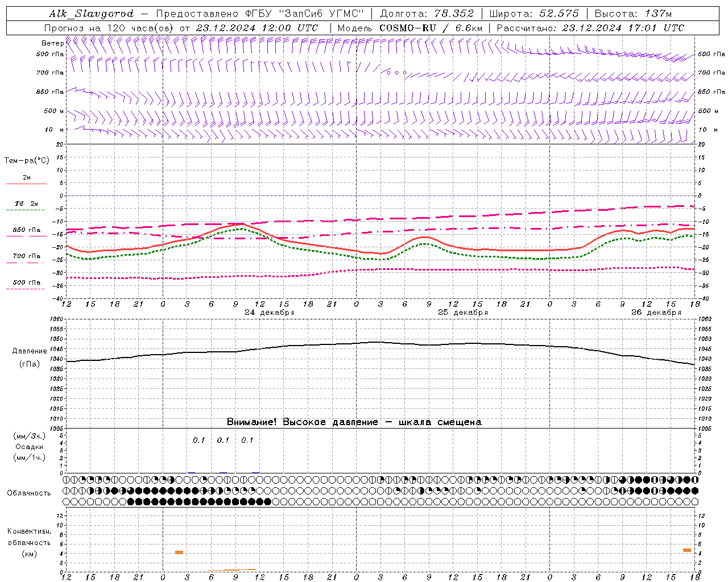Select the '(мм/3ч.)' precipitation unit label
This screenshot has width=728, height=582.
(29, 436)
